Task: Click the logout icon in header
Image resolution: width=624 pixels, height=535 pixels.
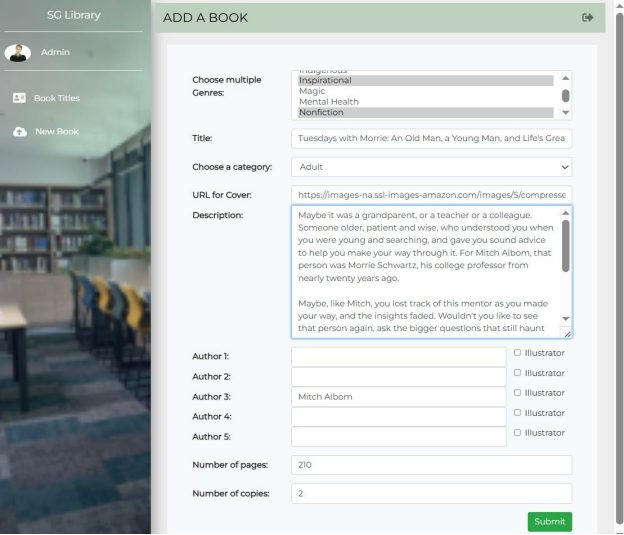Action: click(587, 17)
